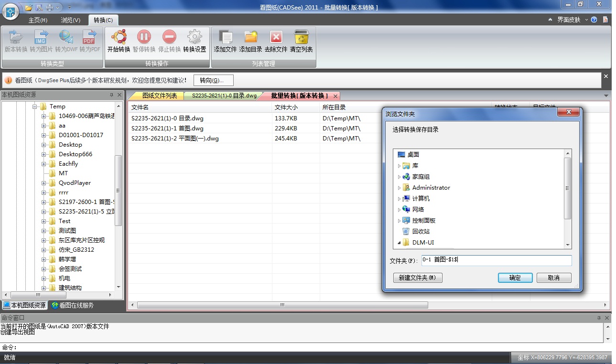Click the 版本转换 version convert icon
616x364 pixels.
[16, 37]
